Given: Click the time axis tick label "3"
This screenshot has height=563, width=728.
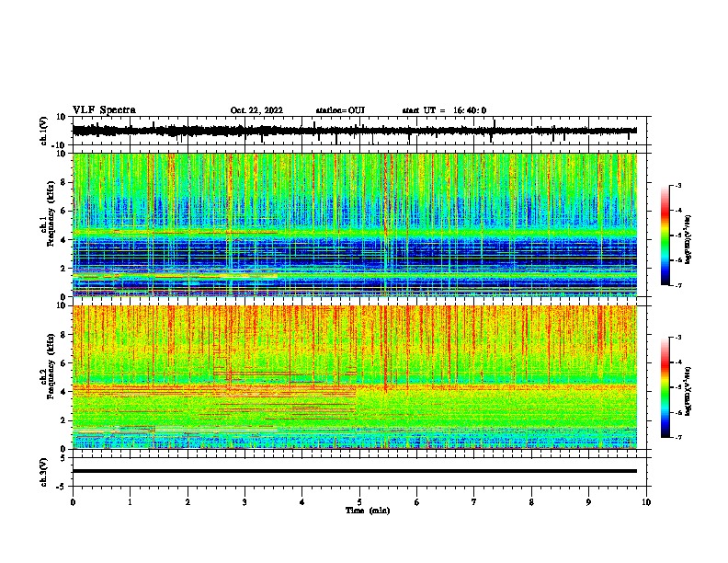Looking at the screenshot, I should click(x=245, y=502).
